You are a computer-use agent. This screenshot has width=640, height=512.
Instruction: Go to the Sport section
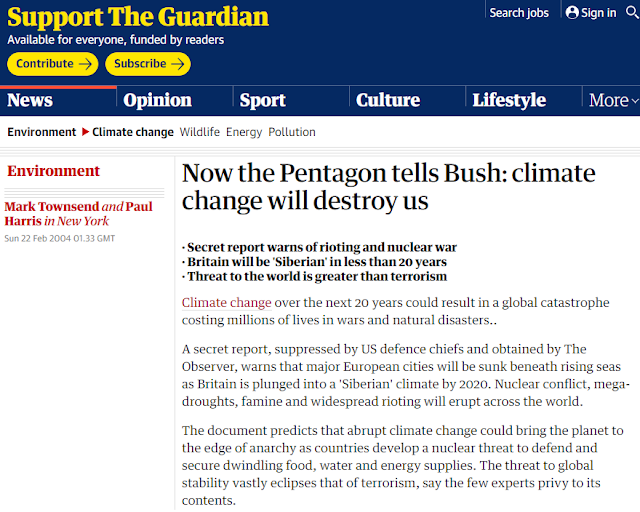[262, 100]
